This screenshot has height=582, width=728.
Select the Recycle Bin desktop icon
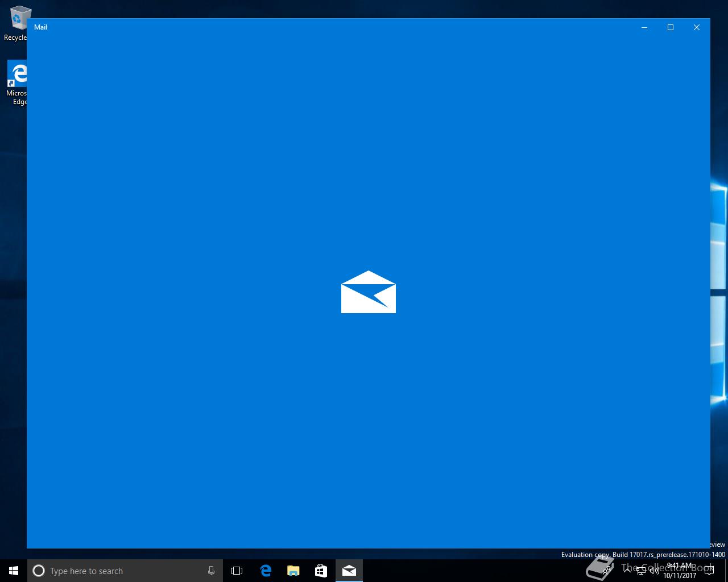pyautogui.click(x=16, y=24)
